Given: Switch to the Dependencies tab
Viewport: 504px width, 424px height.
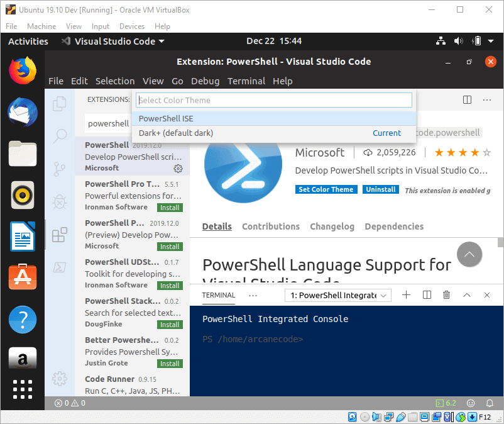Looking at the screenshot, I should click(395, 226).
